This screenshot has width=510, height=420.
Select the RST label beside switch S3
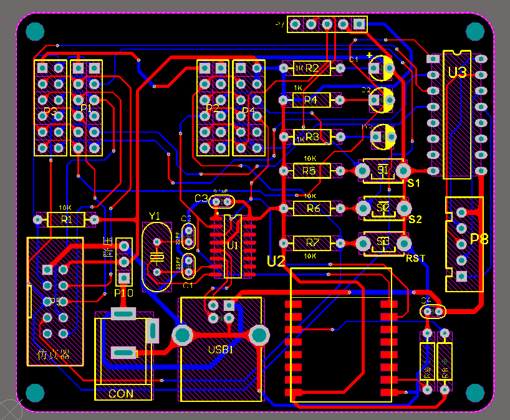click(x=415, y=259)
